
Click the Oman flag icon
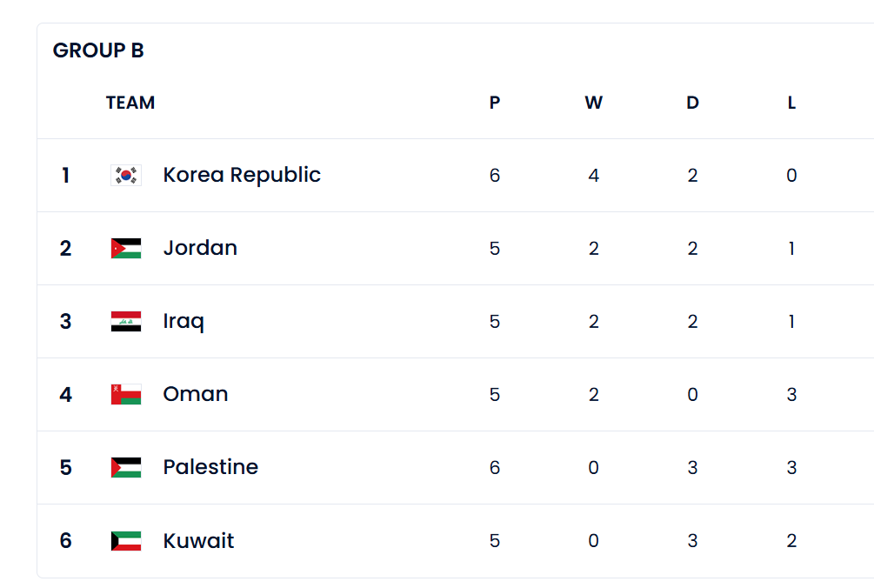pyautogui.click(x=126, y=394)
